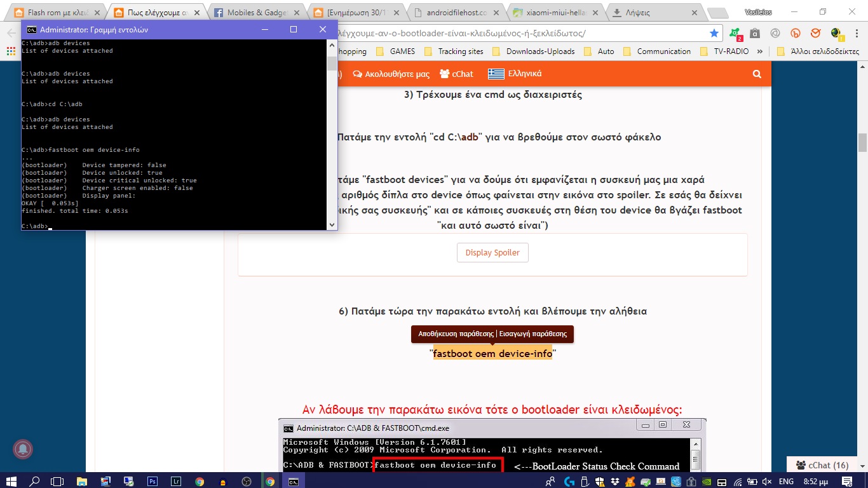
Task: Click the shopping bag extension icon
Action: tap(754, 33)
